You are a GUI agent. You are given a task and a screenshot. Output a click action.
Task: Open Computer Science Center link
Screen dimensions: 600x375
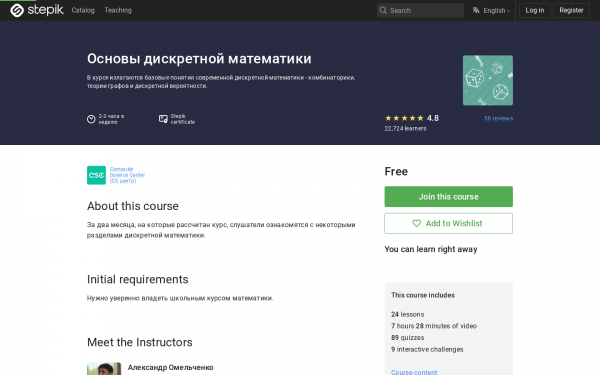(x=127, y=175)
